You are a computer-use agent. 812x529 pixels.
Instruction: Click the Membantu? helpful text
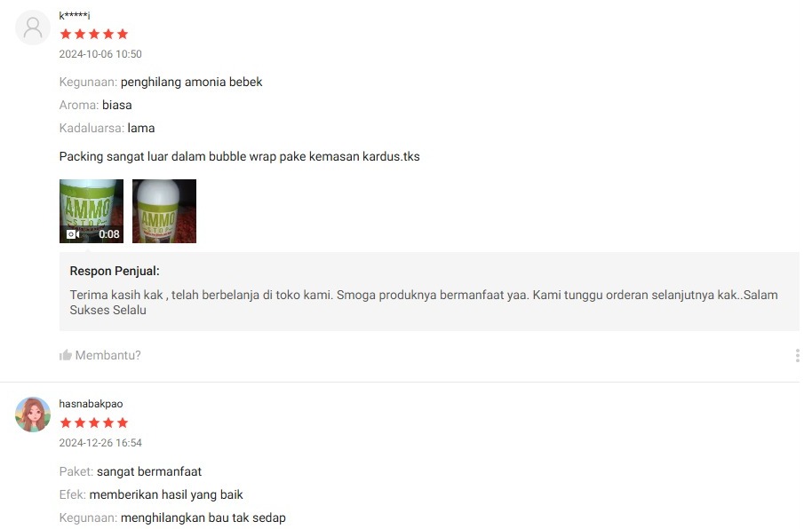pyautogui.click(x=107, y=355)
